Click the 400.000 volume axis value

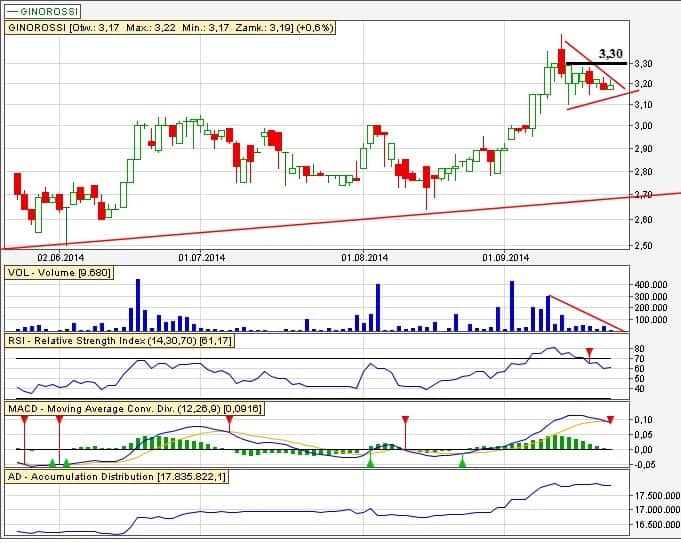654,286
